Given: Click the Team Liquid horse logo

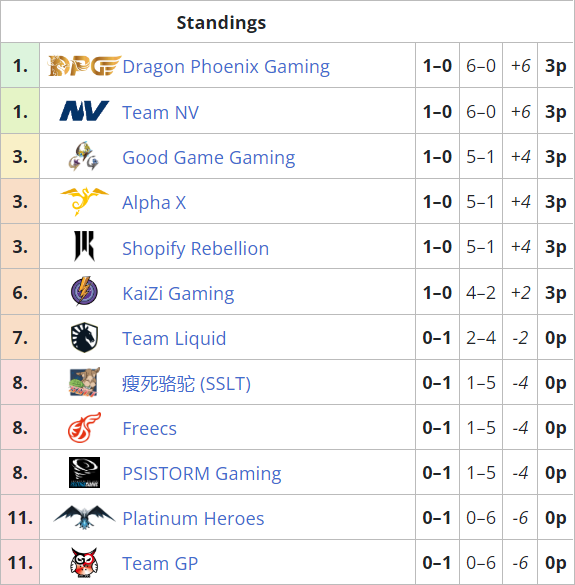Looking at the screenshot, I should (84, 337).
